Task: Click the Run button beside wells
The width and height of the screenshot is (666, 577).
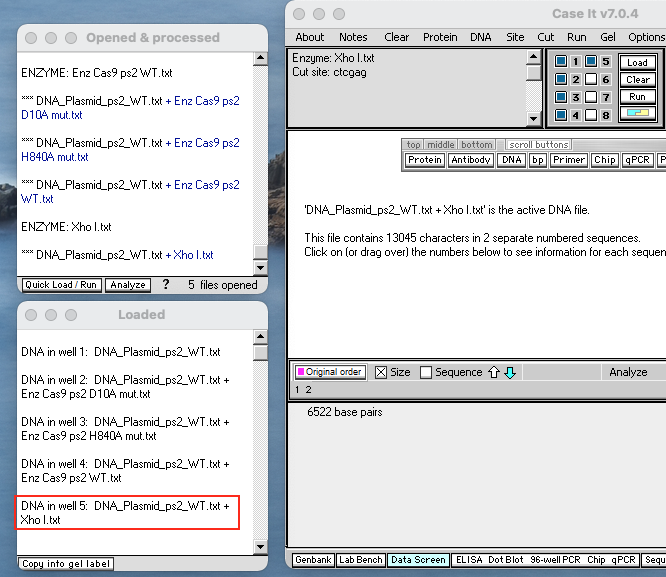Action: point(637,96)
